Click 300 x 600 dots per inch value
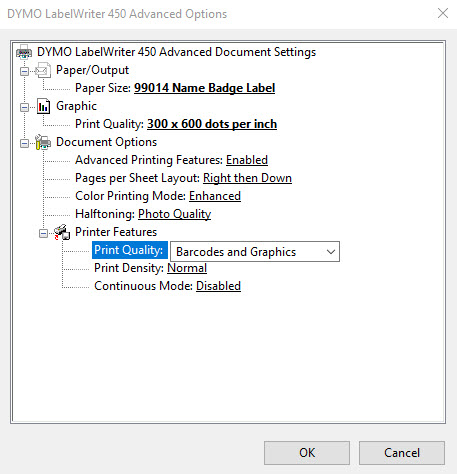 pos(212,124)
